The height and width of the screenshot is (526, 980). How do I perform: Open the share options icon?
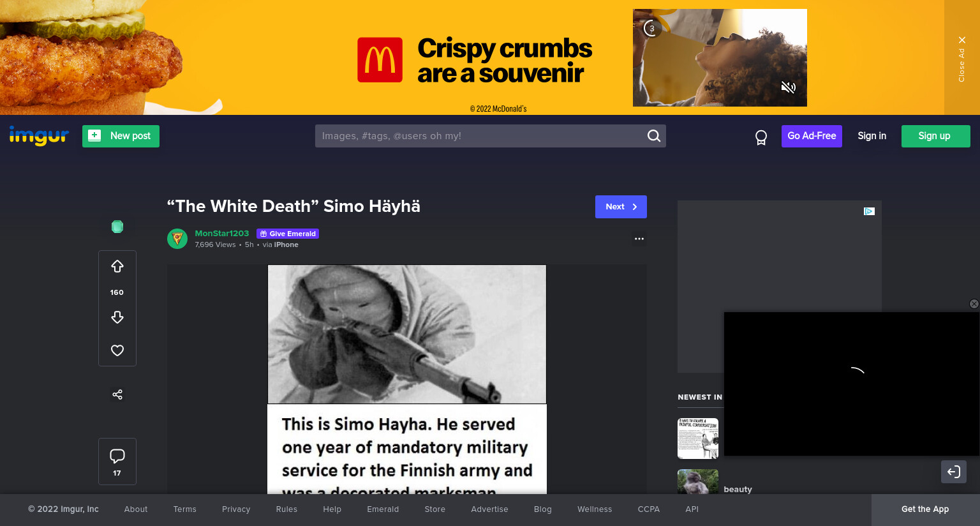117,395
